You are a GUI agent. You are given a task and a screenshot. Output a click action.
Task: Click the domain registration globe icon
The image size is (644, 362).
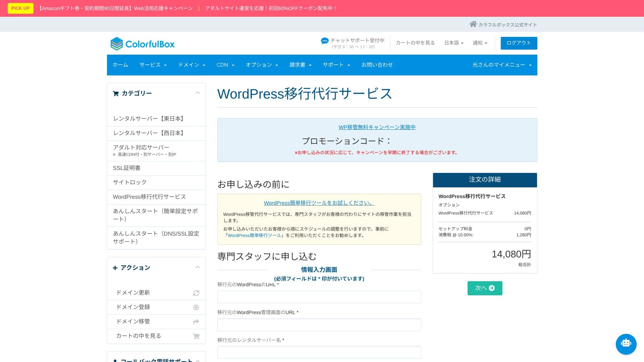196,307
